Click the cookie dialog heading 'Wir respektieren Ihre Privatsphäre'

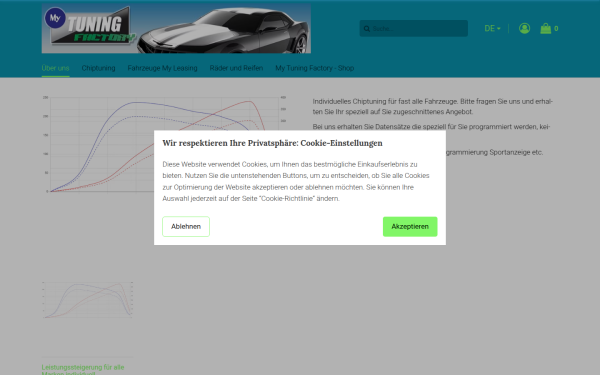coord(272,143)
